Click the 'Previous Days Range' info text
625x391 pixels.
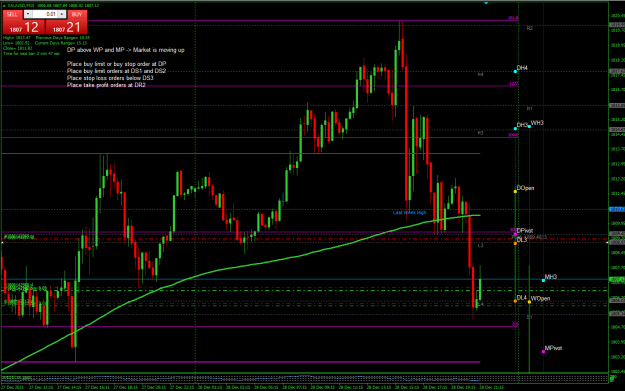click(x=63, y=37)
